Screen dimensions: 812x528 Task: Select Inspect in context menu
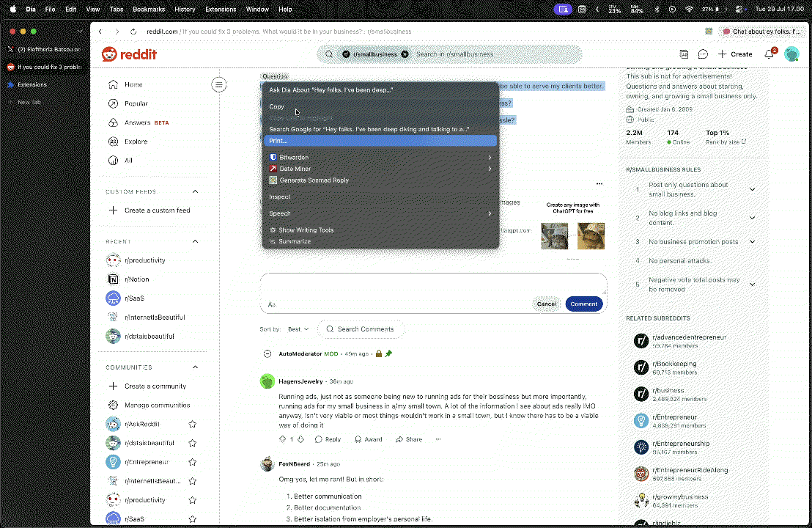pos(380,197)
